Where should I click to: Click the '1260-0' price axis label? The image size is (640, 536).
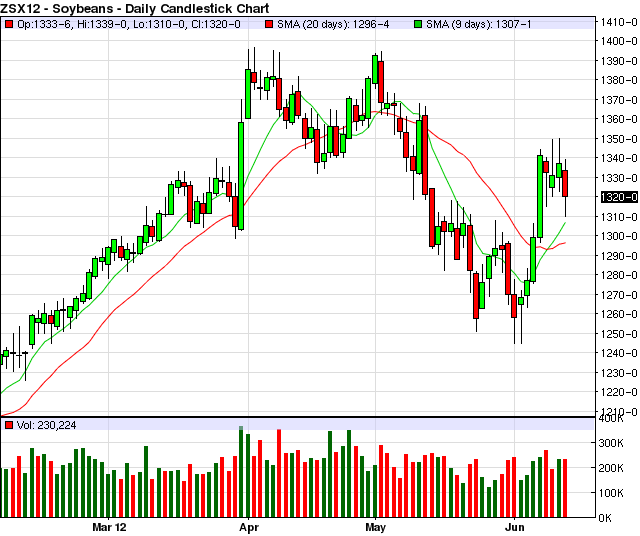(x=619, y=314)
